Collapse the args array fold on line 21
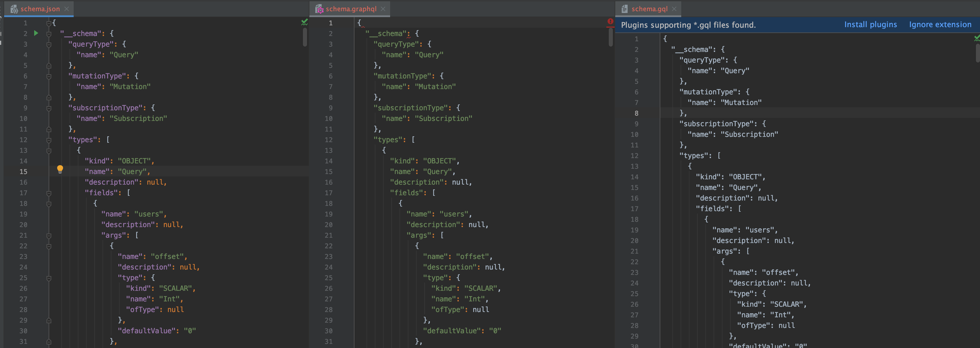 [49, 236]
